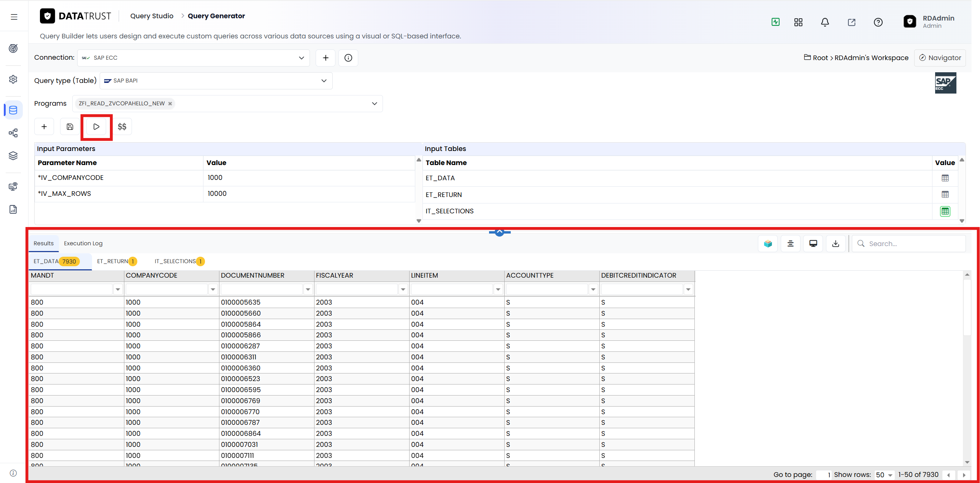
Task: Open the Query type SAP BAPI dropdown
Action: coord(216,81)
